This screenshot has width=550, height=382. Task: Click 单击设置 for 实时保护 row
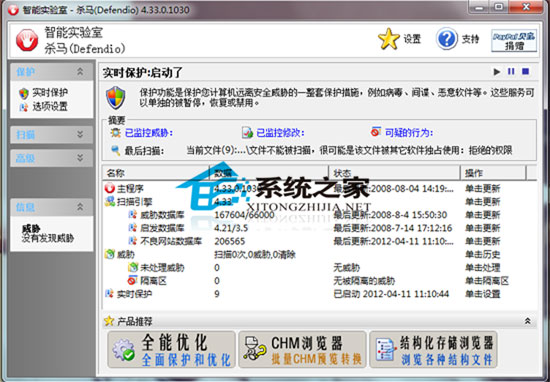click(x=482, y=294)
